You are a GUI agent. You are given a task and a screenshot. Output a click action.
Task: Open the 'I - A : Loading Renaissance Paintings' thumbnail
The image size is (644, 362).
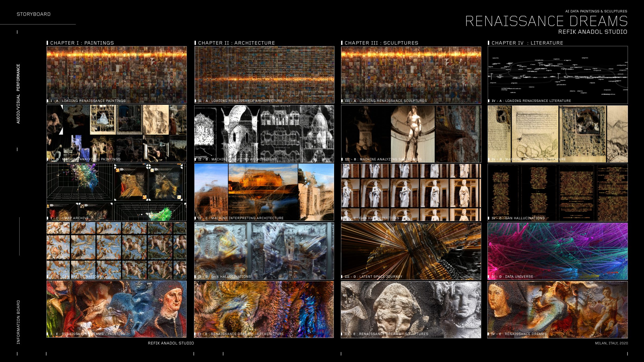pos(117,75)
